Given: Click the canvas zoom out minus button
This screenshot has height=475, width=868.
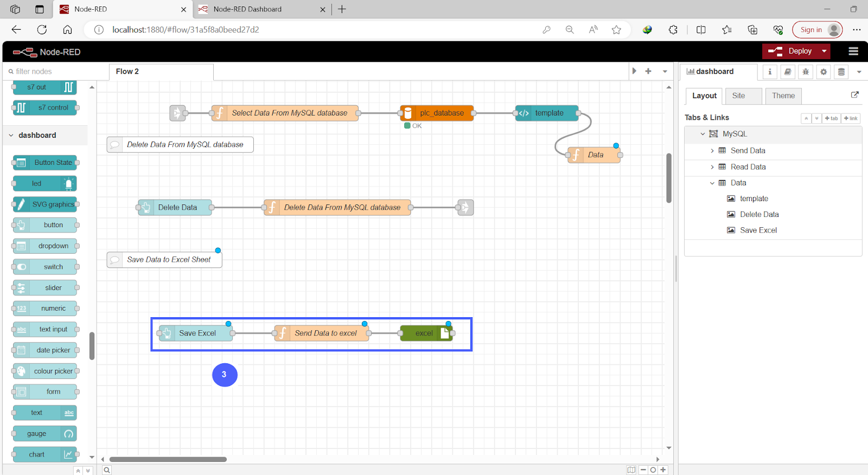Looking at the screenshot, I should click(x=643, y=470).
